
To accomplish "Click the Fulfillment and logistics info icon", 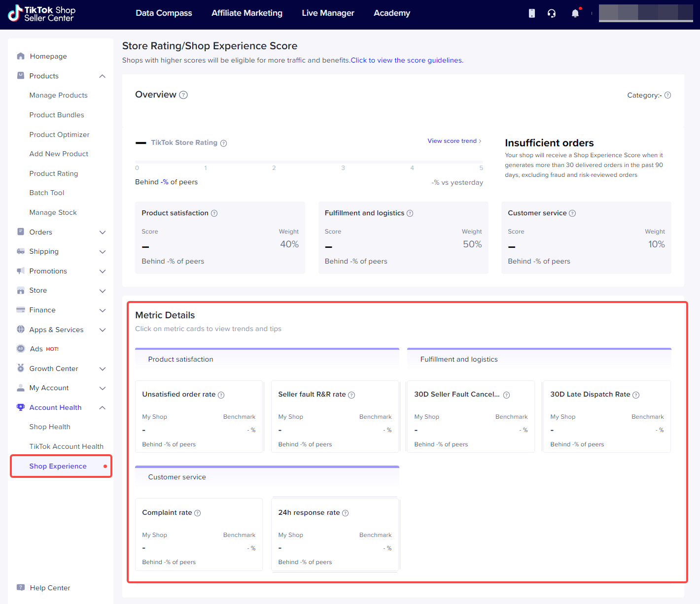I will click(410, 213).
